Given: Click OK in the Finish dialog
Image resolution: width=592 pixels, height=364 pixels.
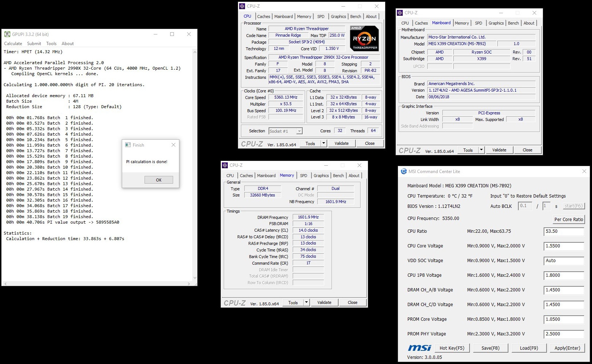Looking at the screenshot, I should [x=158, y=180].
